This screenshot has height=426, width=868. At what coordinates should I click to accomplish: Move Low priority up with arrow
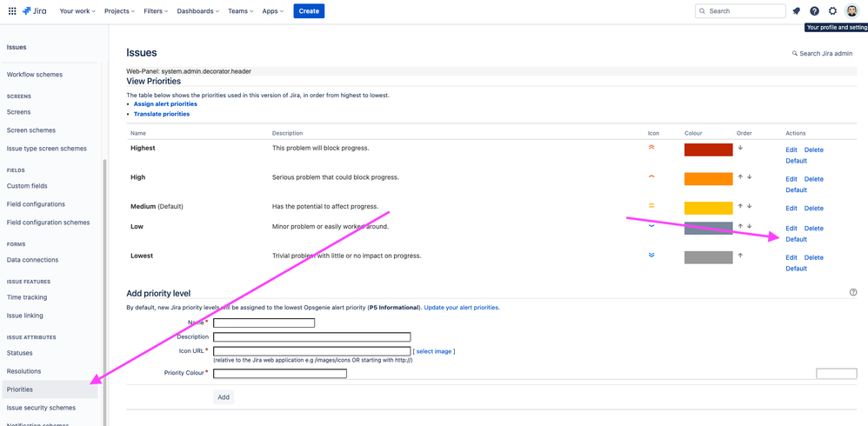click(740, 226)
